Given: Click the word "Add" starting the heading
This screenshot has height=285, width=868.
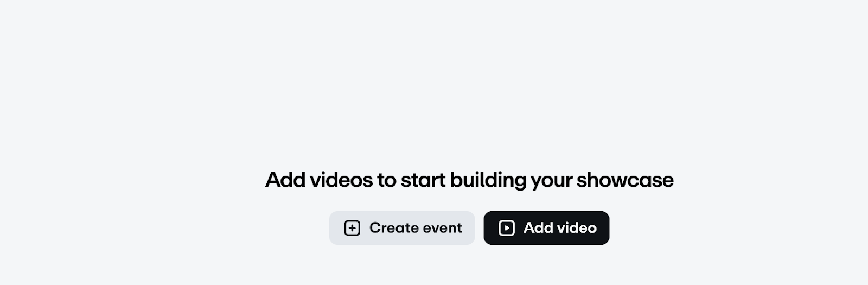Looking at the screenshot, I should tap(285, 180).
